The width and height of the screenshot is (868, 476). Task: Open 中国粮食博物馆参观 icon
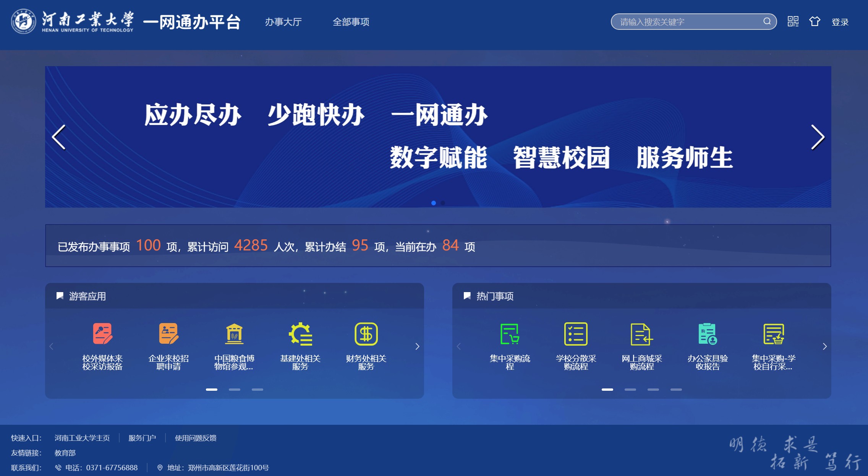point(234,334)
